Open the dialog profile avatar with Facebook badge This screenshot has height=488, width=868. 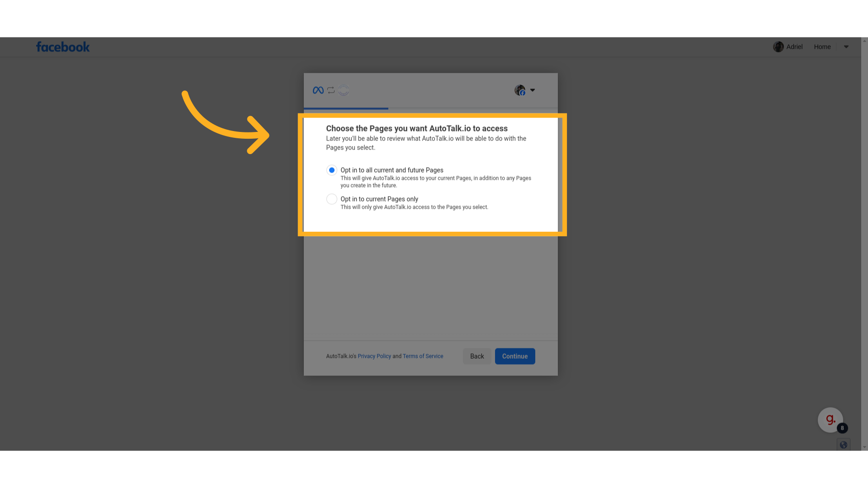(x=520, y=90)
